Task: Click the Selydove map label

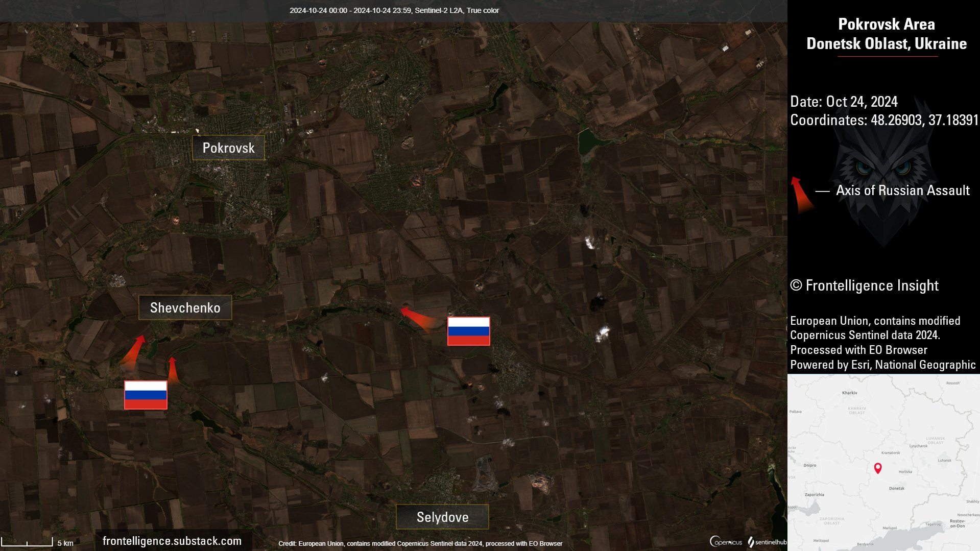Action: click(x=442, y=517)
